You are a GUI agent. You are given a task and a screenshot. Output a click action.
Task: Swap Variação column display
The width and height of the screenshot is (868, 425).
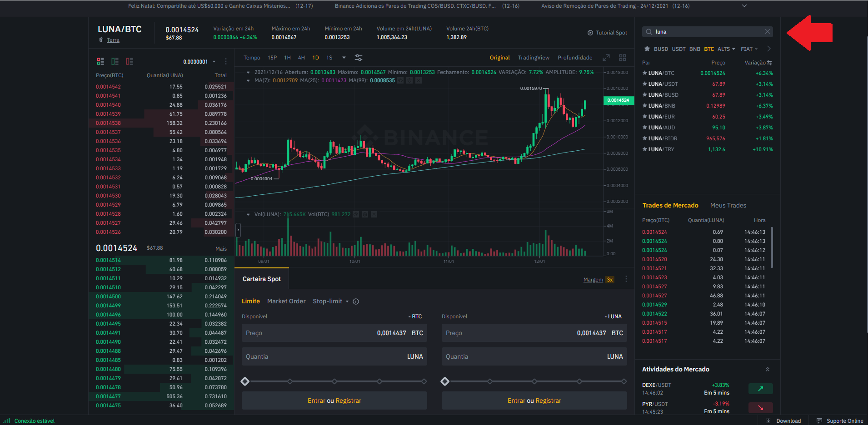coord(769,63)
